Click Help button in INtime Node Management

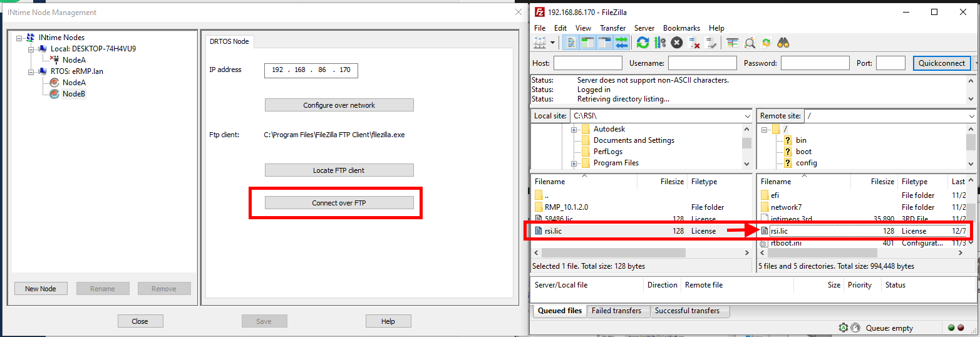click(x=388, y=321)
